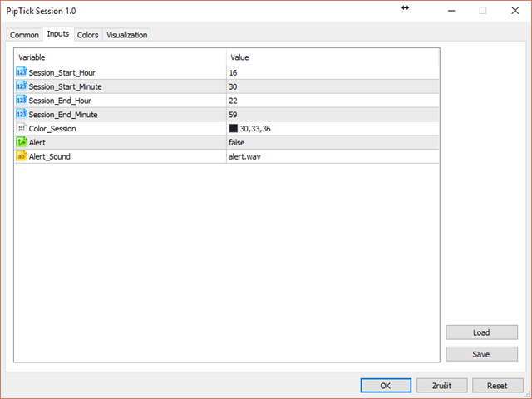This screenshot has width=532, height=399.
Task: Click the color palette icon beside Color_Session
Action: [22, 128]
